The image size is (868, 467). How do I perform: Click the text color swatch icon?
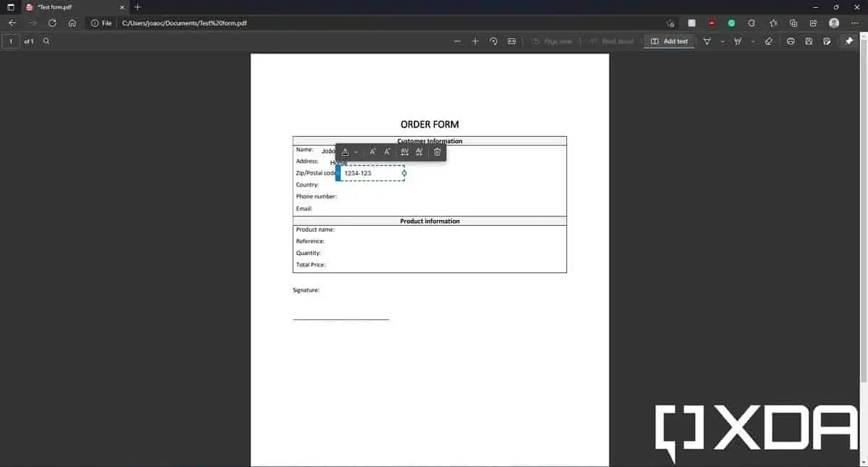[x=345, y=152]
